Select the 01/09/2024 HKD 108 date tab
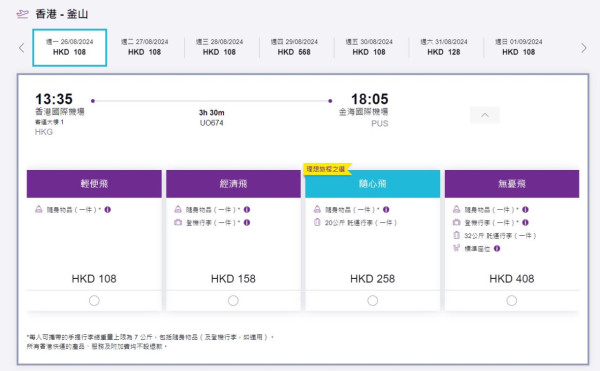Screen dimensions: 600x371 pos(518,47)
